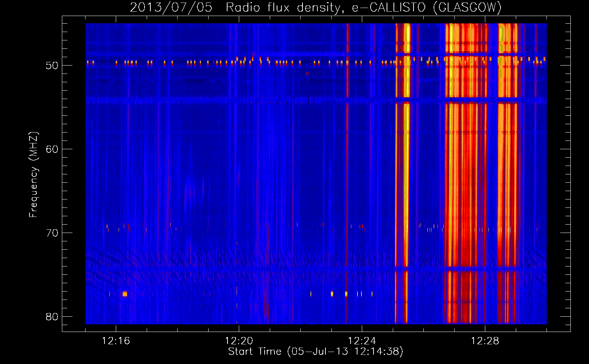Click the 12:20 time tick label
Viewport: 589px width, 364px height.
[239, 341]
